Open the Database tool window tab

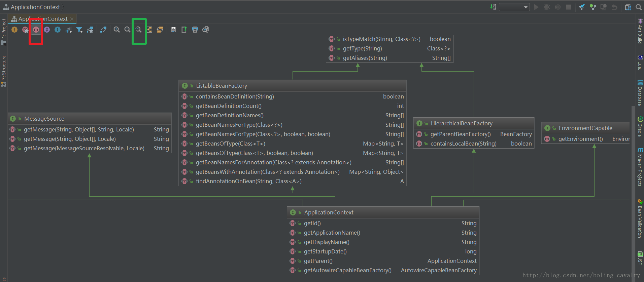pyautogui.click(x=640, y=93)
